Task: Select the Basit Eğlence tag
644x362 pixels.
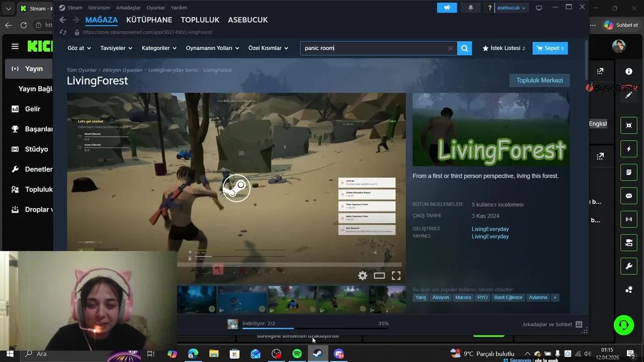Action: (508, 298)
